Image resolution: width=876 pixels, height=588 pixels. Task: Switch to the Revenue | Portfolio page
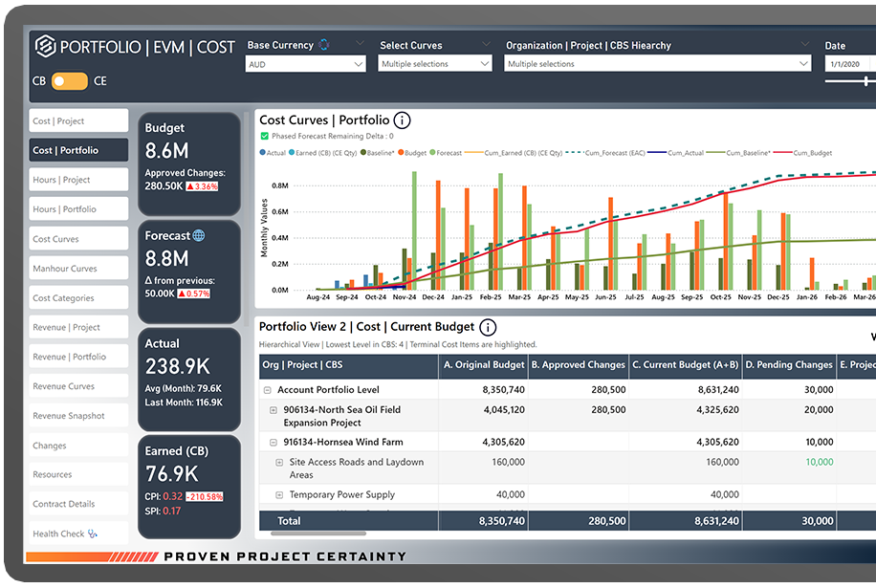click(78, 357)
